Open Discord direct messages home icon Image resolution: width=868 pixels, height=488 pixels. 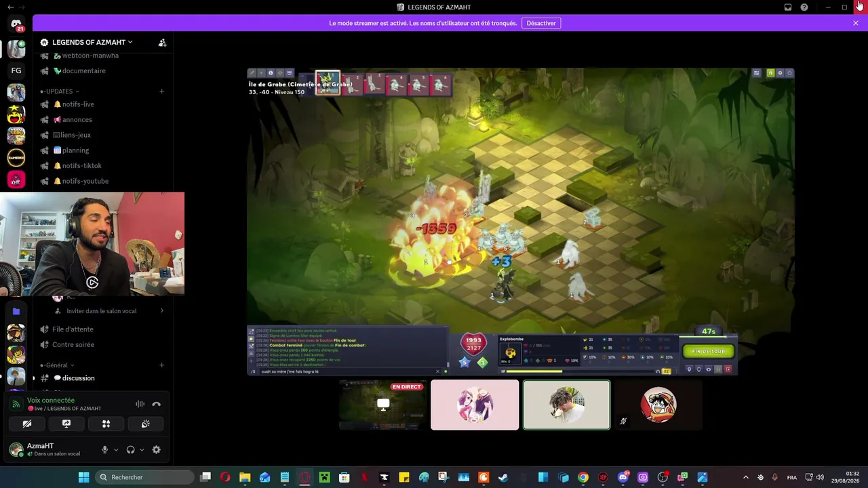point(16,25)
